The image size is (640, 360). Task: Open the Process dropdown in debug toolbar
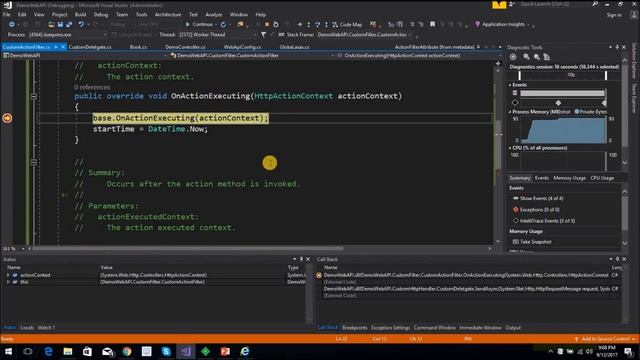[x=69, y=35]
